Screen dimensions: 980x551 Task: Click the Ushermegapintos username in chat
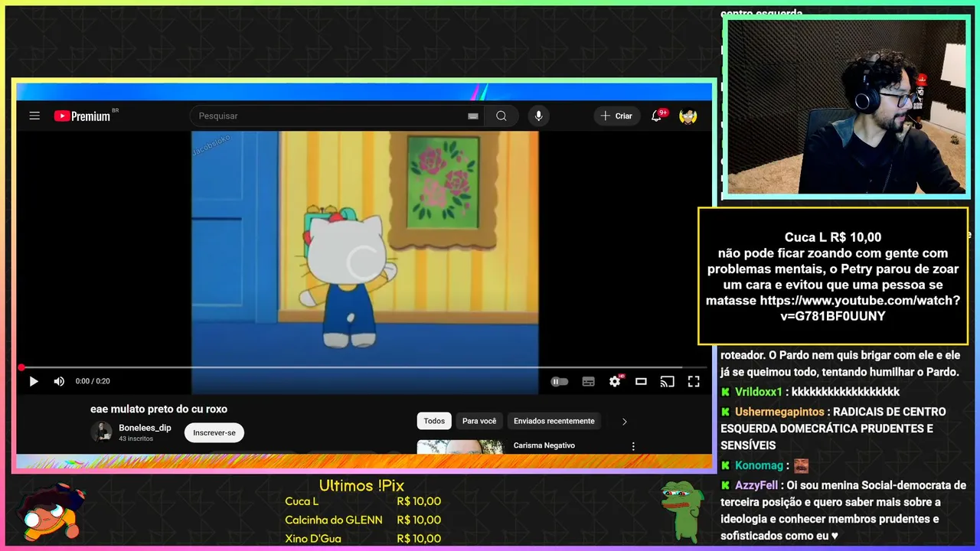point(780,412)
